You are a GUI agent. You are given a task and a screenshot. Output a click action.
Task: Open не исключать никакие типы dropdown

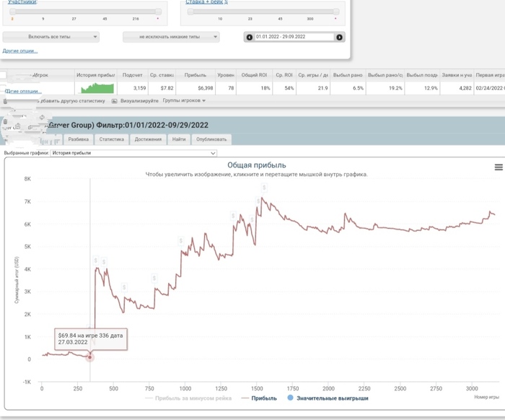click(171, 37)
